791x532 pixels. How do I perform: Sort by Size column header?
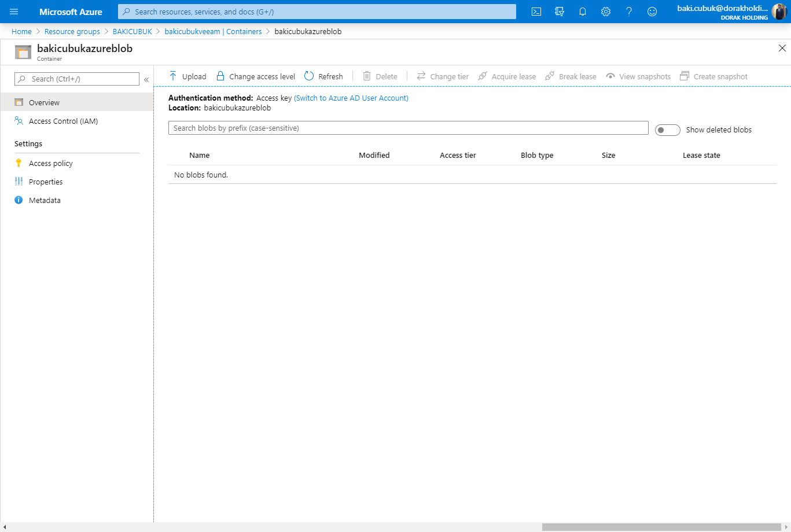pyautogui.click(x=608, y=155)
